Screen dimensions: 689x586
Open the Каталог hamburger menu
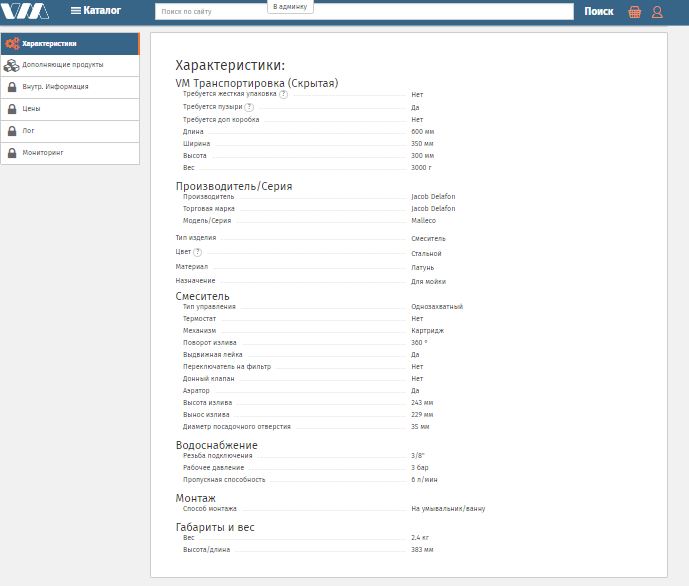96,10
